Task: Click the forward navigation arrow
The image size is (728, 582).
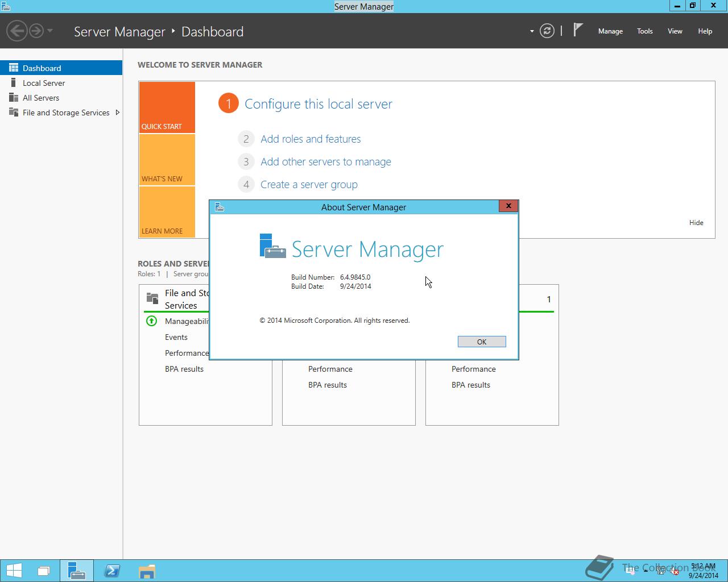Action: click(36, 31)
